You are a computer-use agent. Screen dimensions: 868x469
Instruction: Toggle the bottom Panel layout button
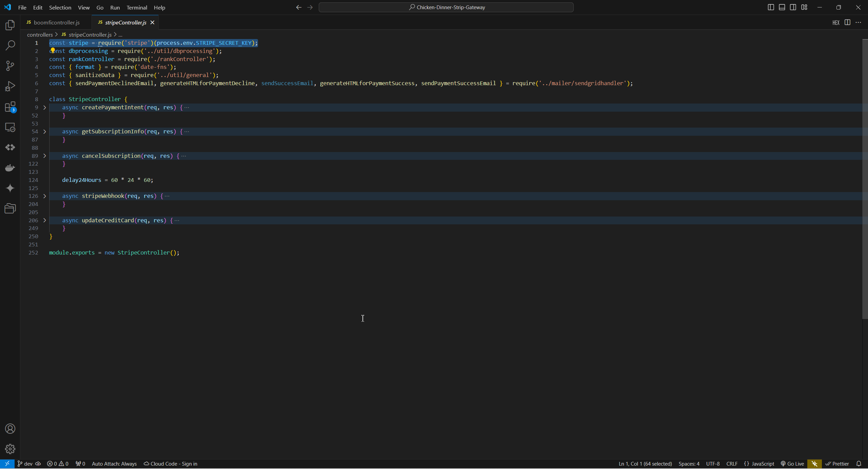pyautogui.click(x=782, y=7)
